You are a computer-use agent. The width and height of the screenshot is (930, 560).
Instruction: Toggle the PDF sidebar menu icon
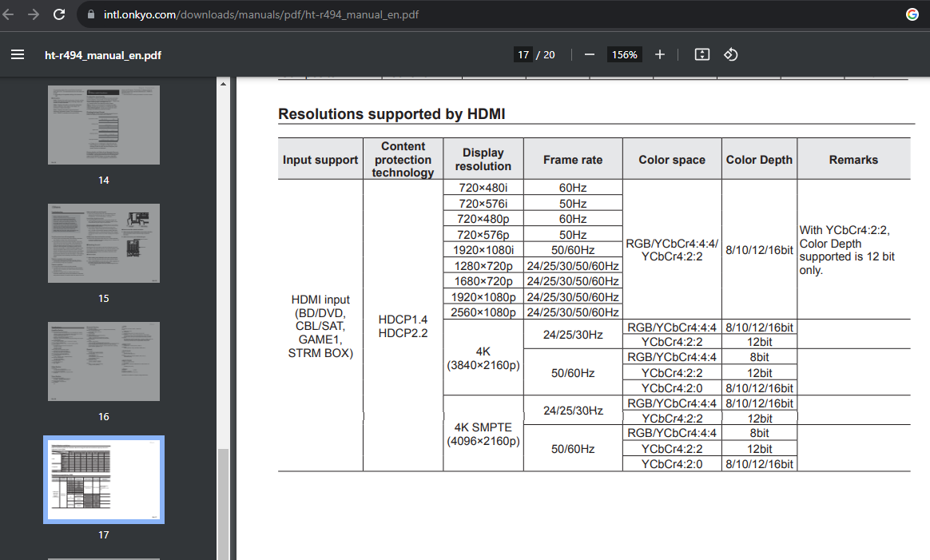click(x=18, y=55)
